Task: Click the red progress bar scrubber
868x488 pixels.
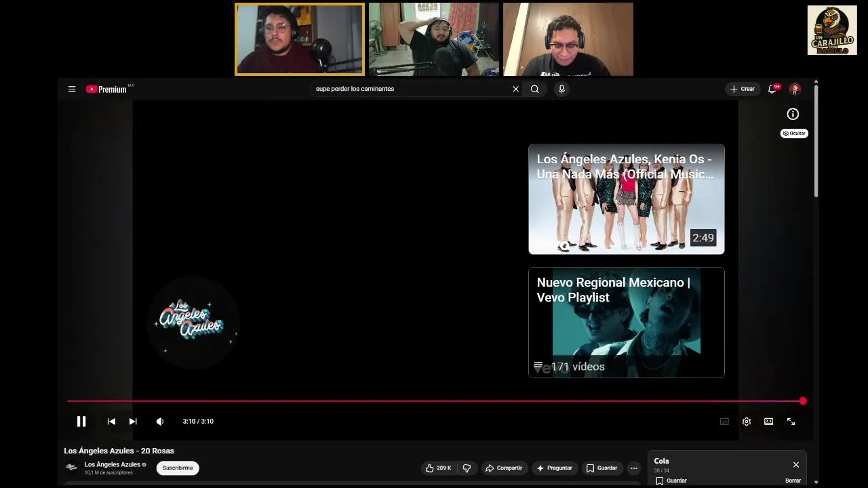Action: click(x=803, y=401)
